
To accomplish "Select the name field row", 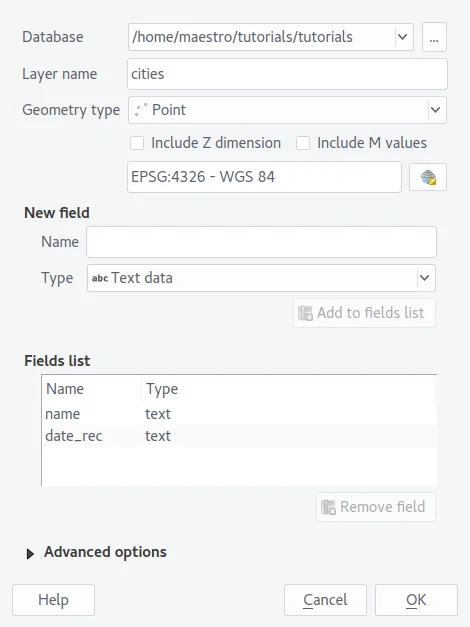I will 239,414.
